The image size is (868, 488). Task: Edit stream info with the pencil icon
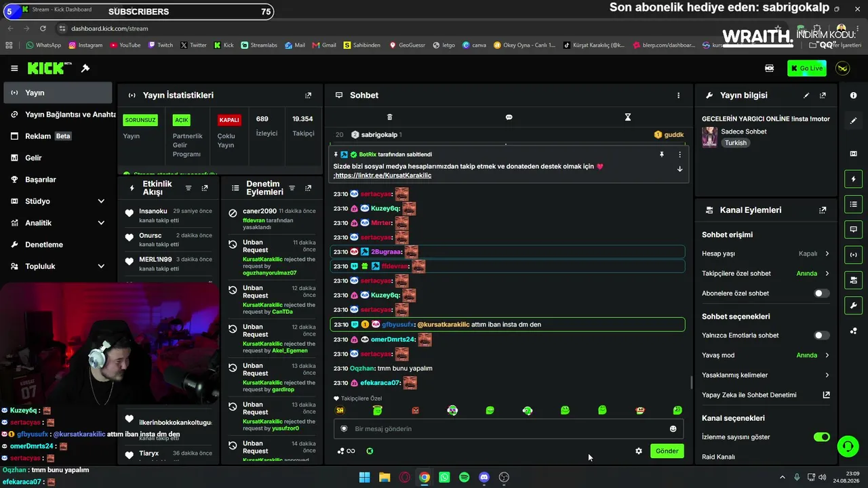pyautogui.click(x=806, y=96)
